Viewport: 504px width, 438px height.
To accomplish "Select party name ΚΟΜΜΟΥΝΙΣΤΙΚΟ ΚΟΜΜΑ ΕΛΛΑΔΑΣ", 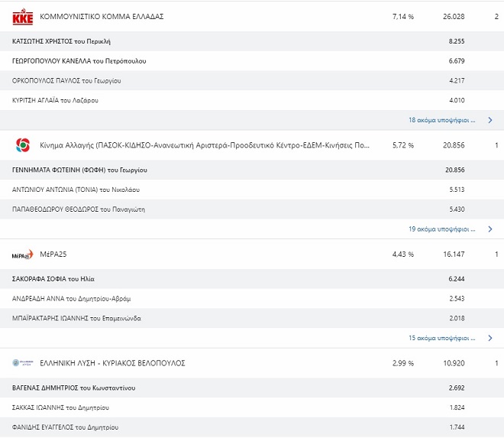I will 102,16.
